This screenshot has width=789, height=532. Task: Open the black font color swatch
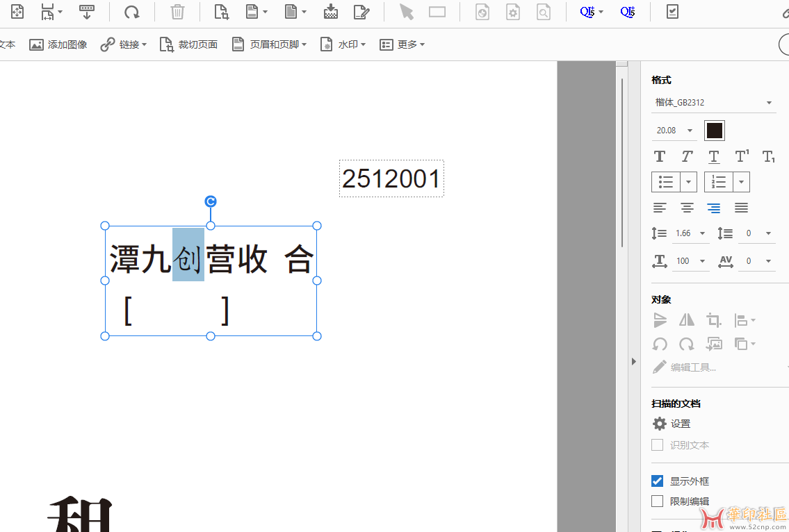715,131
